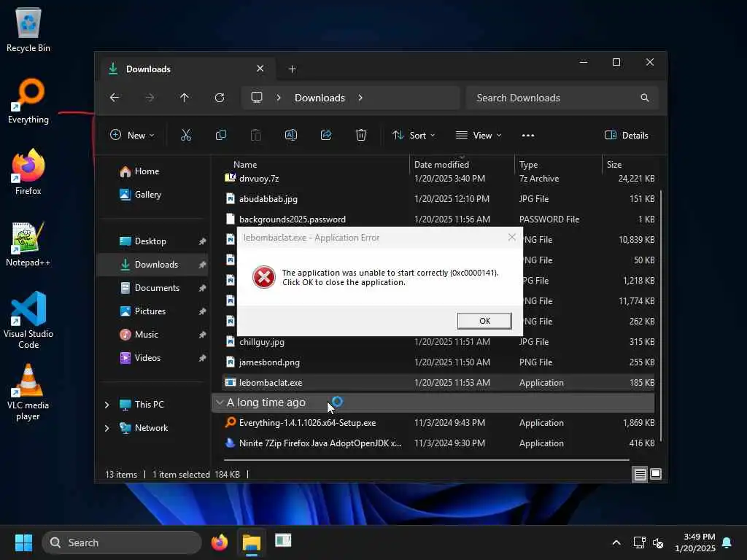Click the taskbar Search box
The image size is (747, 560).
click(x=122, y=542)
